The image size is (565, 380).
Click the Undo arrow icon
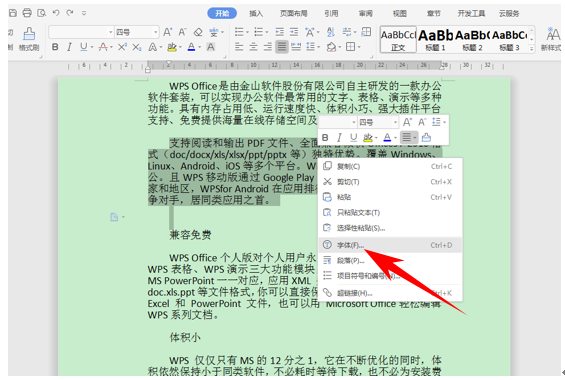click(56, 13)
